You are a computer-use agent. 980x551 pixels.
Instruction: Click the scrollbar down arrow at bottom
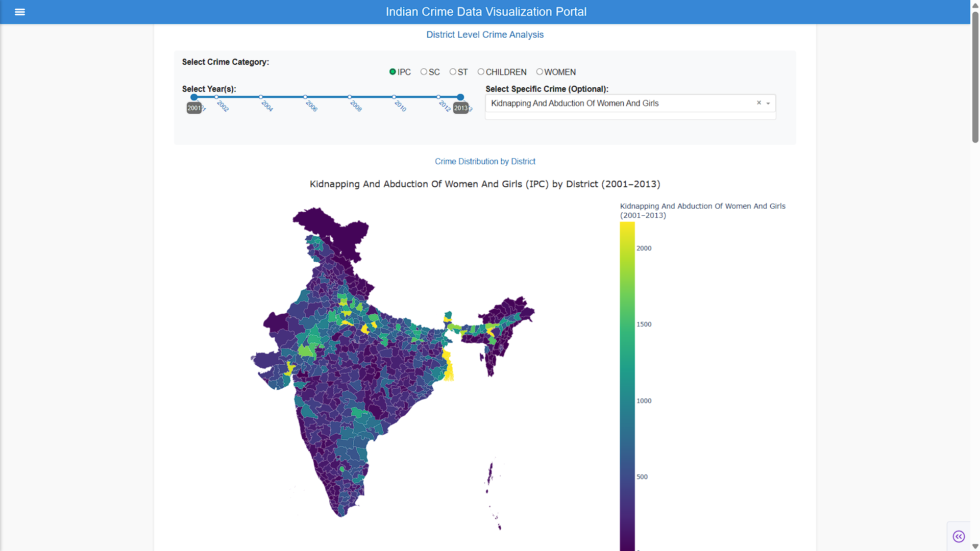point(975,546)
